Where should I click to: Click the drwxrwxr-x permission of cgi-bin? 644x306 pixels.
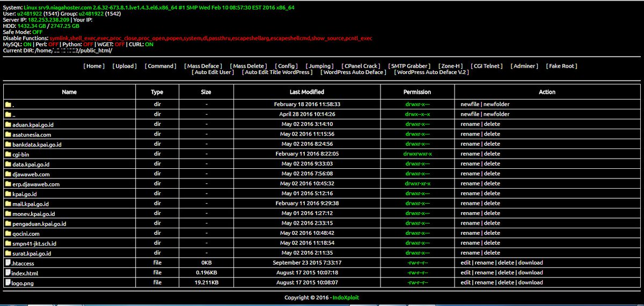click(x=418, y=154)
